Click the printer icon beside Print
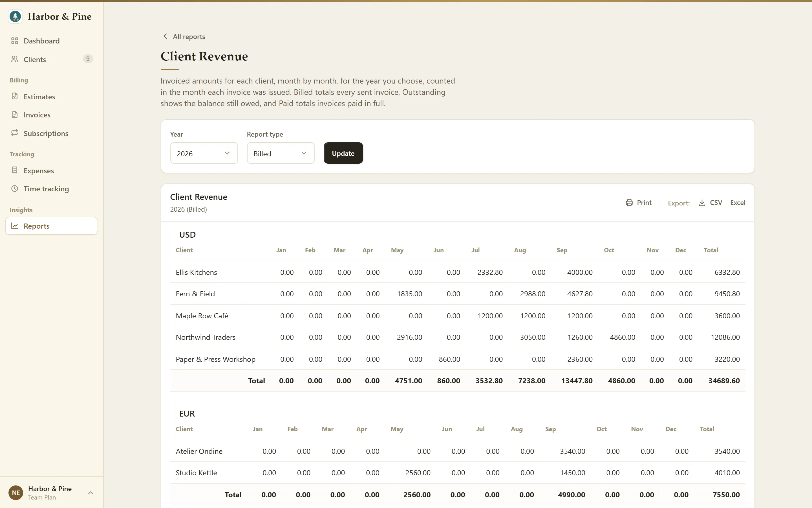Viewport: 812px width, 508px height. pos(629,203)
